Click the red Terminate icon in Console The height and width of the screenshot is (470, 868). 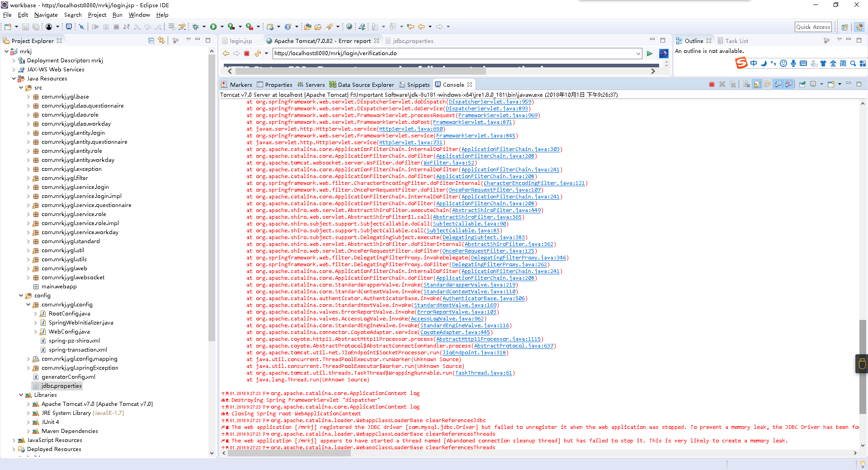click(x=712, y=85)
